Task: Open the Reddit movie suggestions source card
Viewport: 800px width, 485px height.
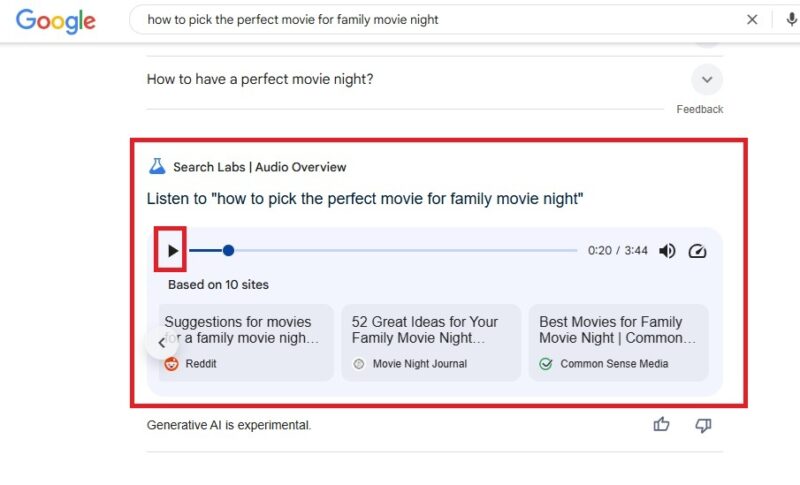Action: [246, 343]
